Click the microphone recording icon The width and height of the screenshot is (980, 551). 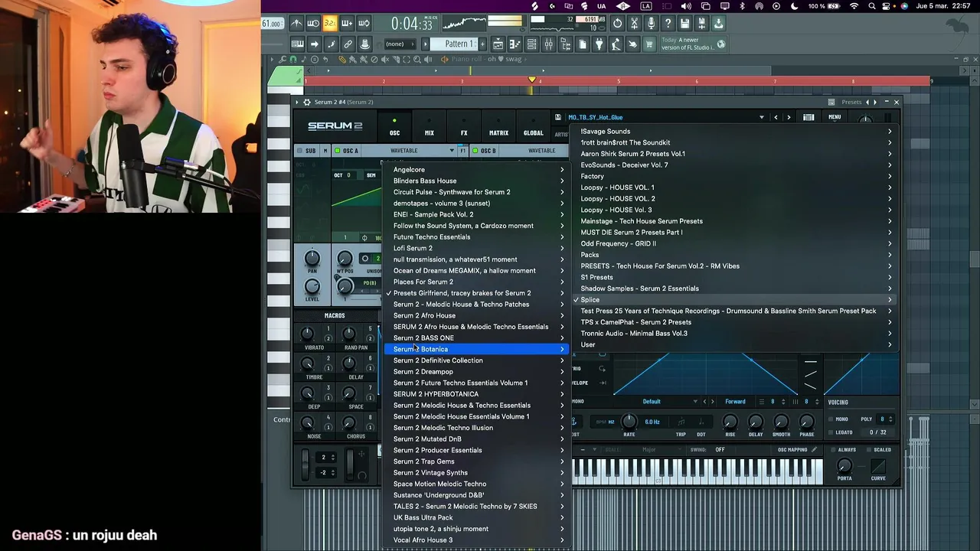click(x=651, y=23)
